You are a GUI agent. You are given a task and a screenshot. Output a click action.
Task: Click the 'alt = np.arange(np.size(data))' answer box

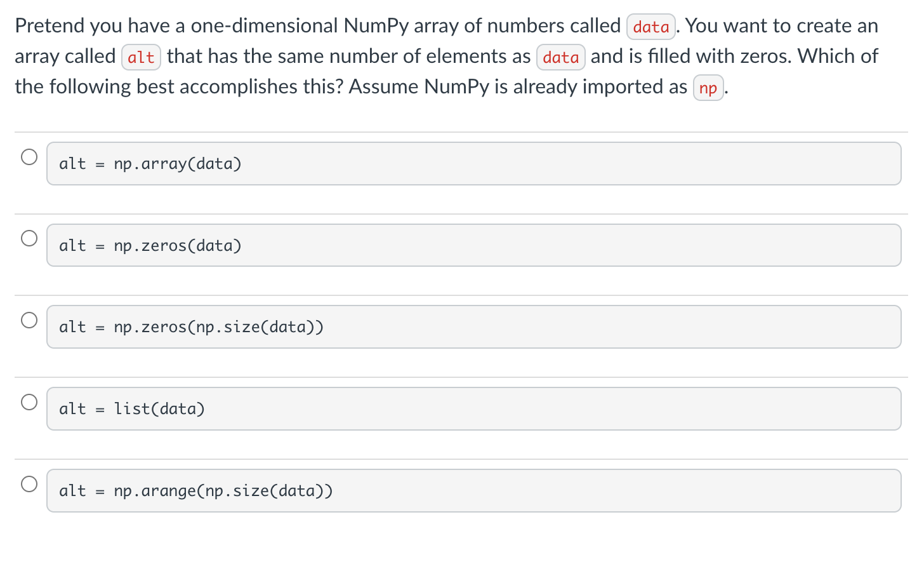[x=474, y=491]
